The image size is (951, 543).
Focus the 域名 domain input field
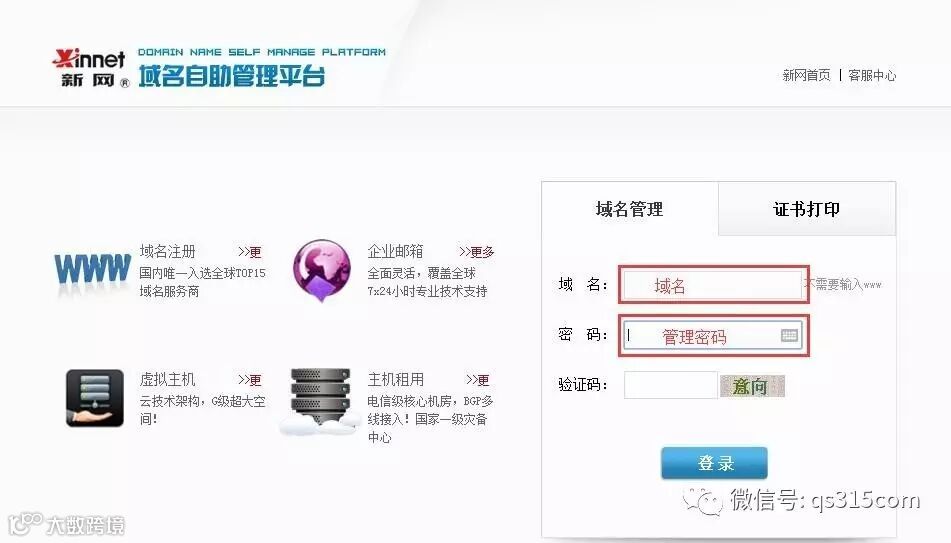713,285
